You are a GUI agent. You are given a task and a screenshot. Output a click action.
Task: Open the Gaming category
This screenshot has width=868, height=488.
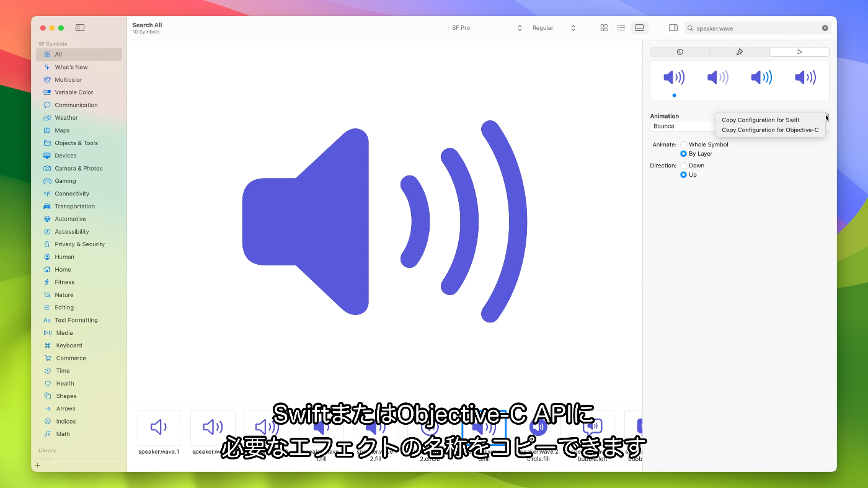pos(79,181)
